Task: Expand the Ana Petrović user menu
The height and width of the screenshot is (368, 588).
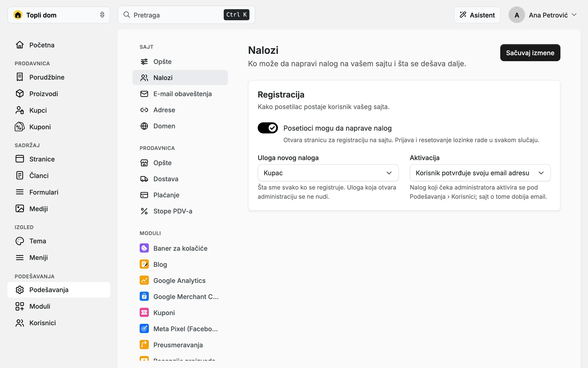Action: [x=543, y=15]
